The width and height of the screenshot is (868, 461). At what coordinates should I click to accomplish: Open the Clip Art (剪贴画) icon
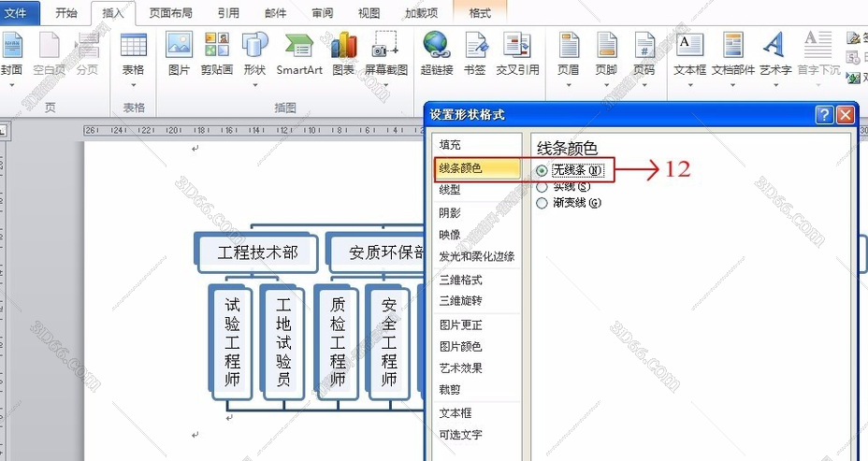(216, 52)
